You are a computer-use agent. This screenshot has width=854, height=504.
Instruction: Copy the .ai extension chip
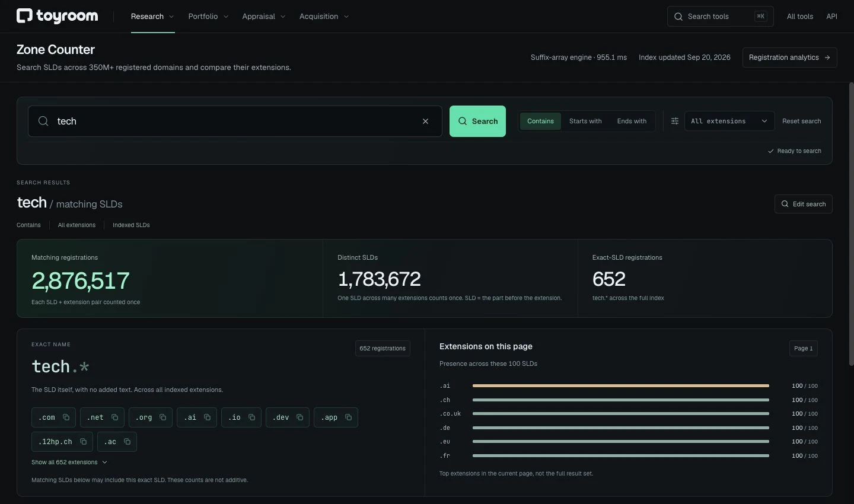point(207,417)
